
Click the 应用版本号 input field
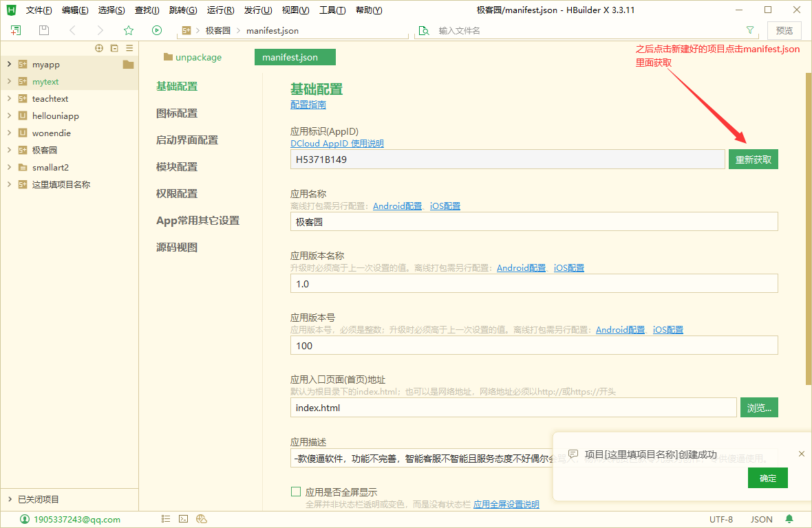coord(534,345)
